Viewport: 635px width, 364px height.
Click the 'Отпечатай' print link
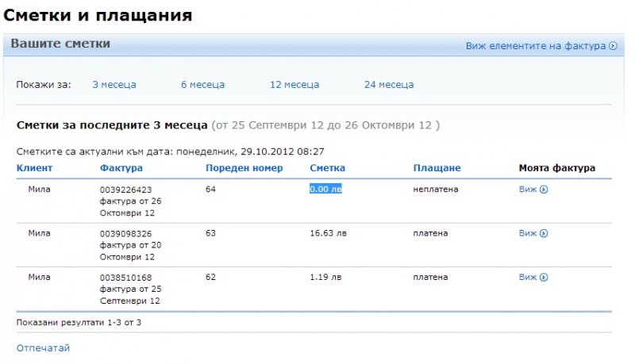43,348
